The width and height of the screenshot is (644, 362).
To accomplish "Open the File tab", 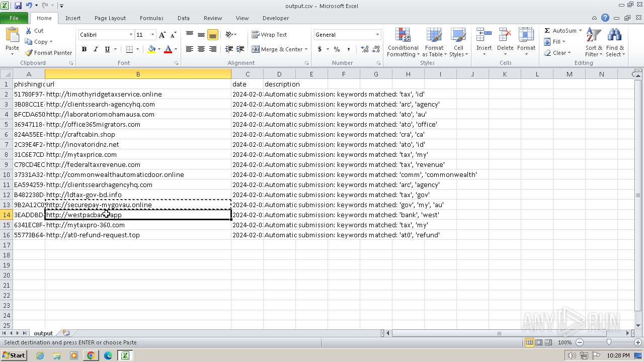I will 14,18.
